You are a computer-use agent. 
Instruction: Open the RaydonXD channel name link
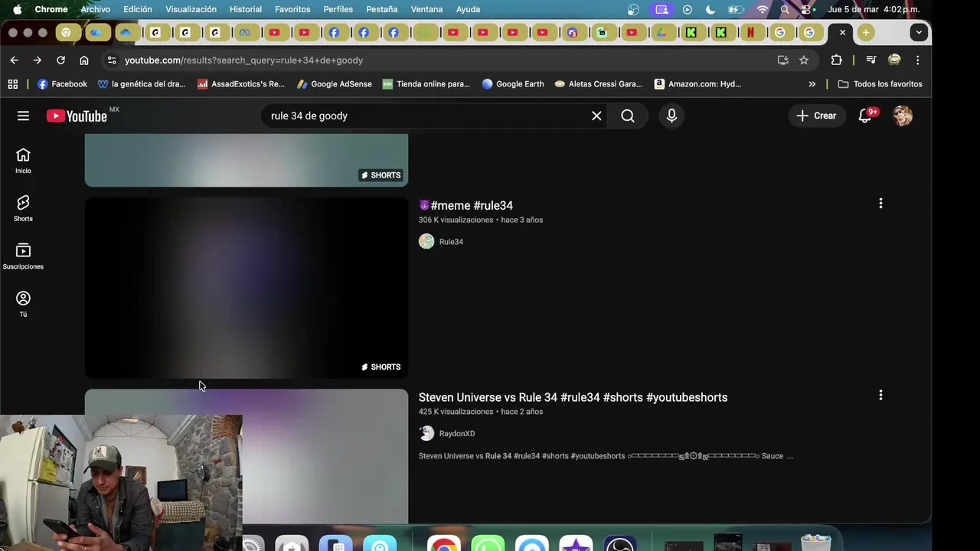pyautogui.click(x=457, y=433)
